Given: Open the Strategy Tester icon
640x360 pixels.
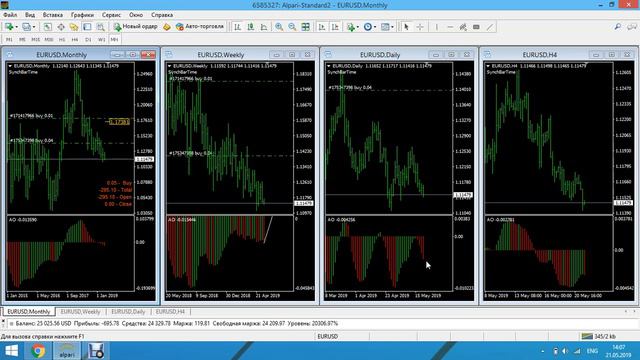Looking at the screenshot, I should click(100, 27).
